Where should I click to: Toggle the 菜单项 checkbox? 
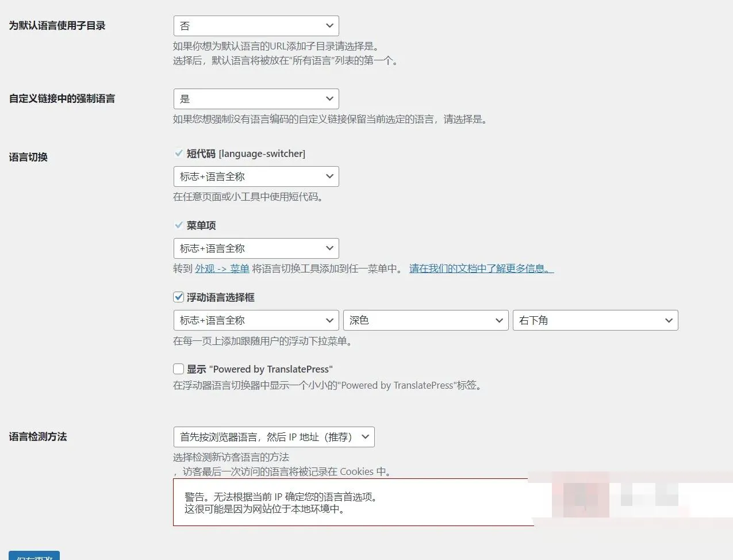[179, 225]
